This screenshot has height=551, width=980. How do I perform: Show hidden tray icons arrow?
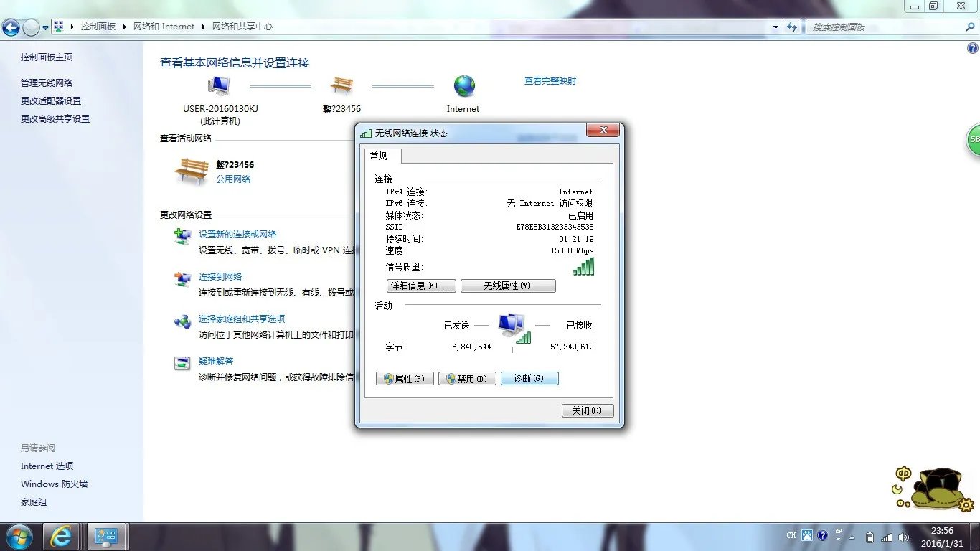pyautogui.click(x=852, y=537)
